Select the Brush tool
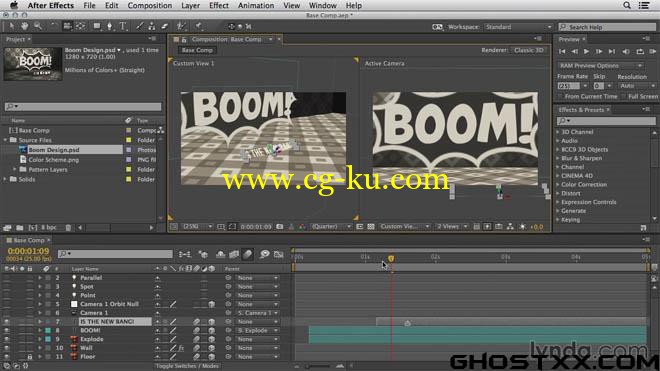Screen dimensions: 660x371 click(139, 27)
